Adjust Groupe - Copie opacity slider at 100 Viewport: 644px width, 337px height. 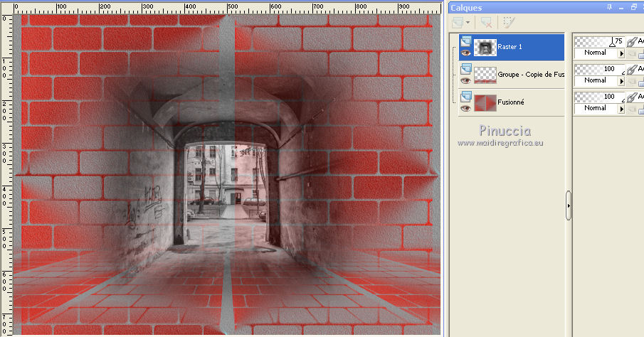click(x=600, y=69)
